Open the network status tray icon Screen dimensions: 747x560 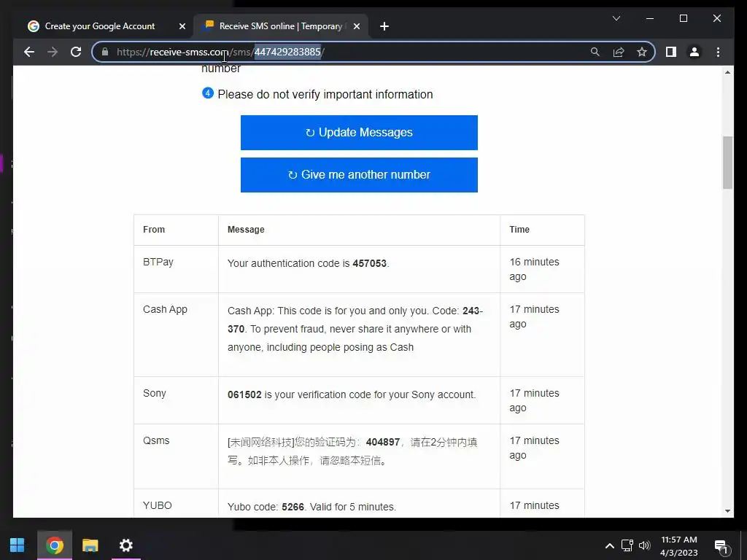[x=627, y=545]
